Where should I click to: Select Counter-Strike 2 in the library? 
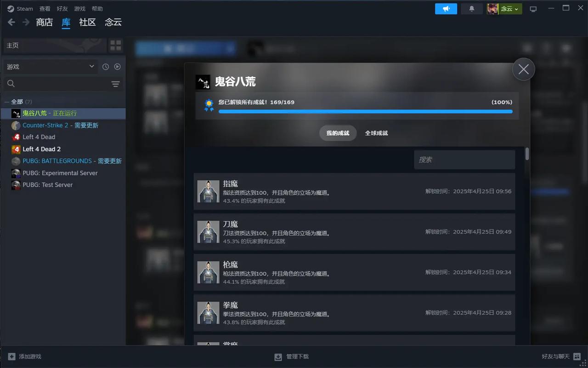(63, 125)
